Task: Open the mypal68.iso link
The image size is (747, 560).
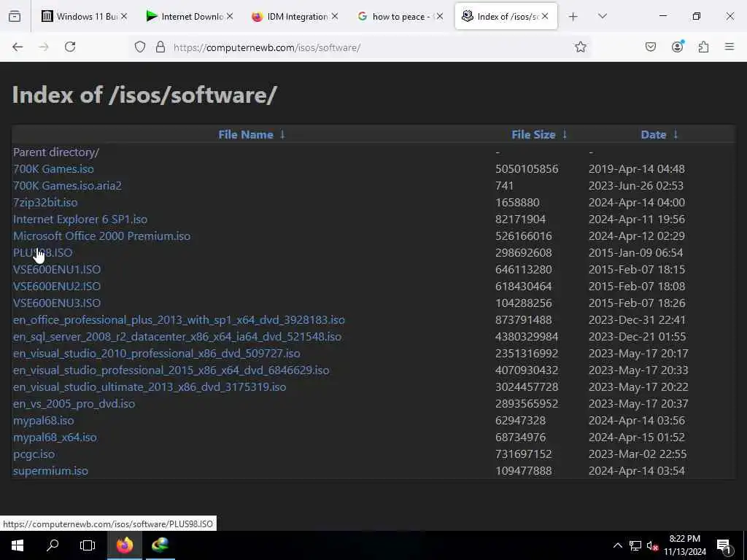Action: pos(43,421)
